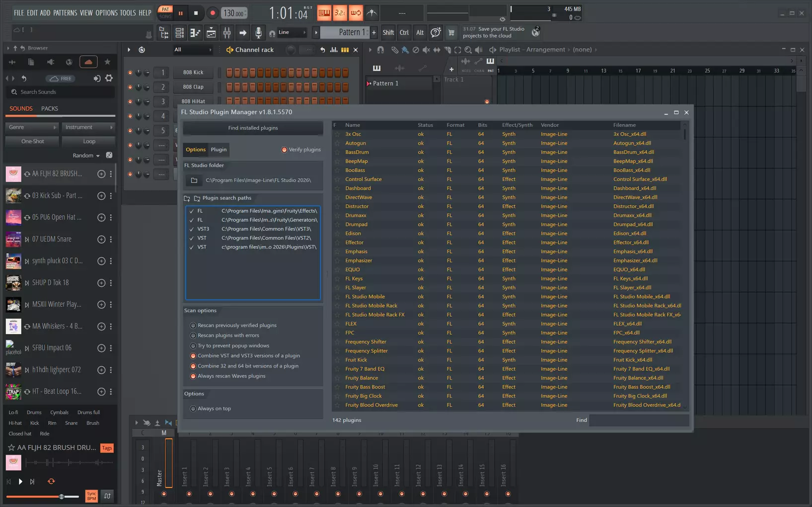812x507 pixels.
Task: Toggle the metronome button in the top bar
Action: click(371, 13)
